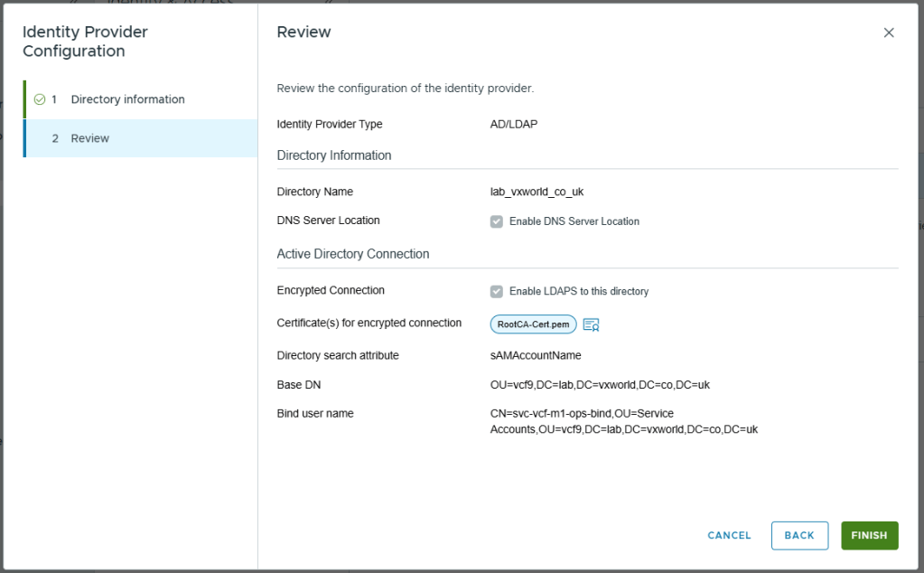The image size is (924, 573).
Task: Close the Identity Provider Configuration dialog
Action: (x=889, y=33)
